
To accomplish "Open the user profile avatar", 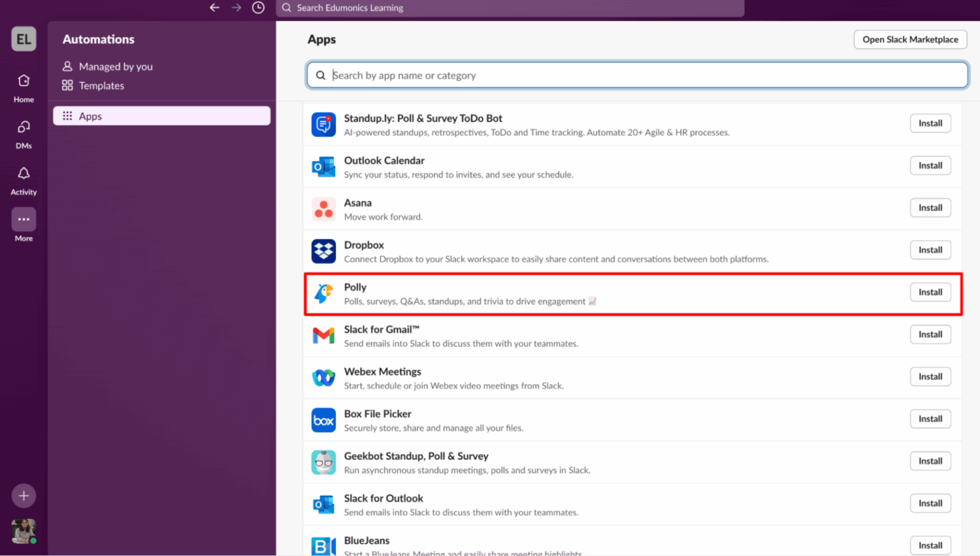I will 24,532.
